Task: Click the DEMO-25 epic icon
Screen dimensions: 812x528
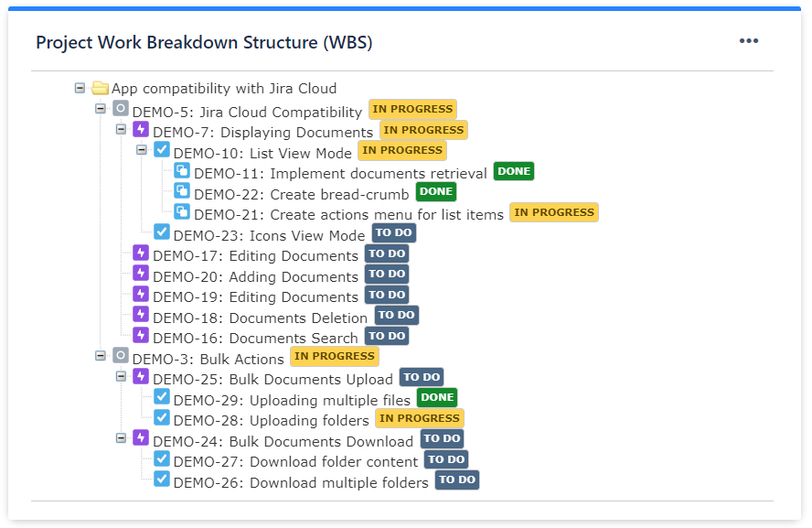Action: pyautogui.click(x=141, y=376)
